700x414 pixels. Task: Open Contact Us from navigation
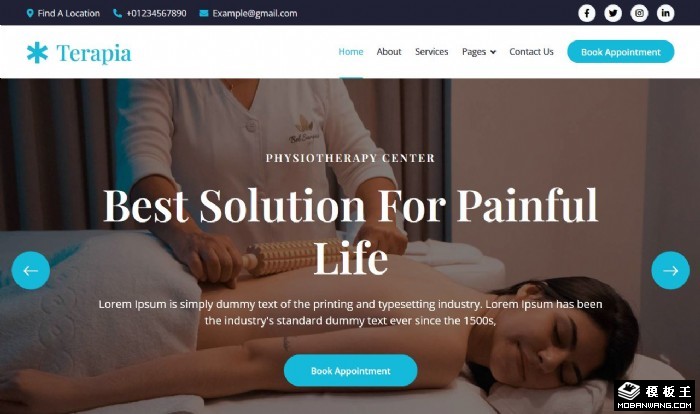[531, 52]
